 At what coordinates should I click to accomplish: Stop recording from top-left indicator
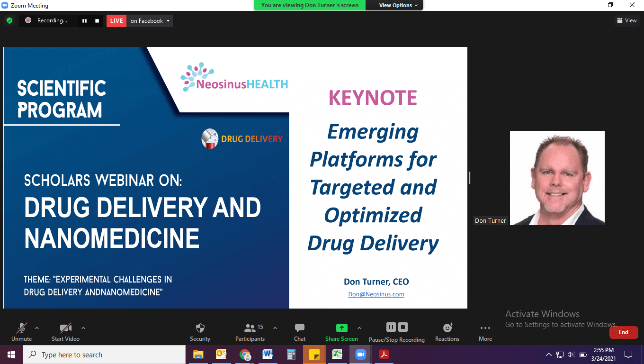point(97,21)
